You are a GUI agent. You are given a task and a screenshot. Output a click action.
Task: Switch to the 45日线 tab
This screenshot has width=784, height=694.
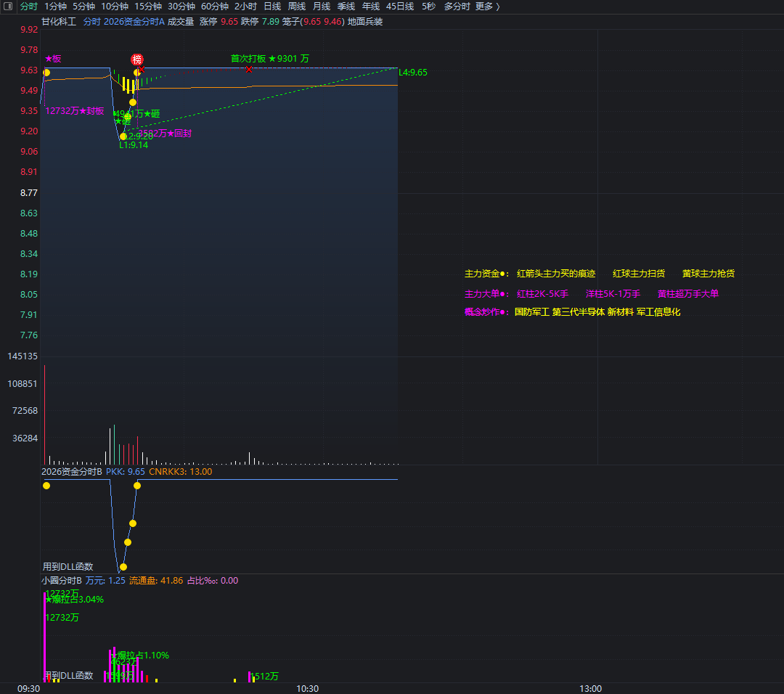click(400, 7)
